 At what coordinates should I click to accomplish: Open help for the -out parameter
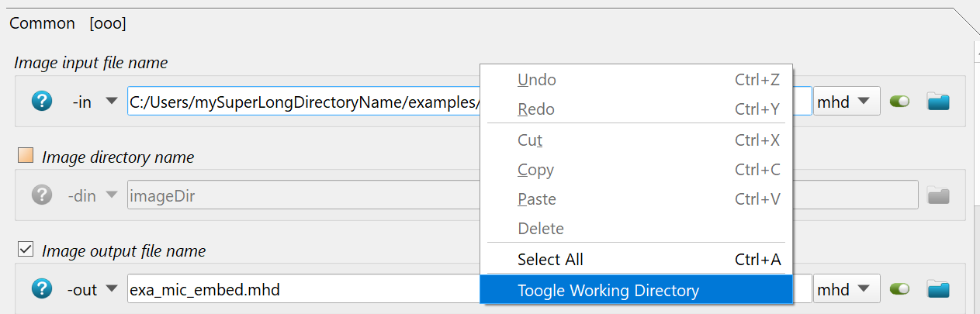42,289
